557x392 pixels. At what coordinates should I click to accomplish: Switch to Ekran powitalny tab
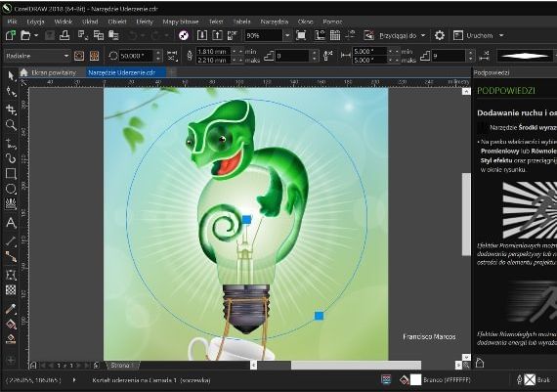tap(54, 73)
